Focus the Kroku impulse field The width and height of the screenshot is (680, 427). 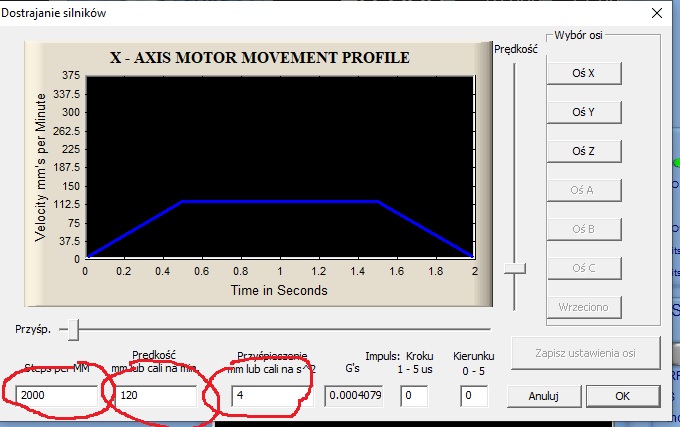(x=414, y=396)
